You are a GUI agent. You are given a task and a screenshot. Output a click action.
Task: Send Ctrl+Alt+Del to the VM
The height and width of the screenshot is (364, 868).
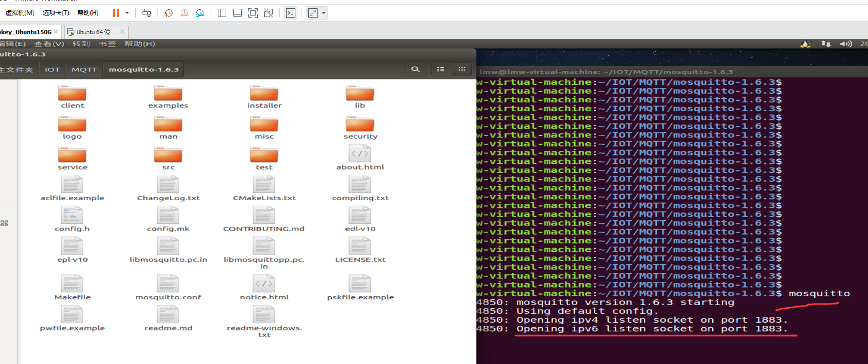click(x=147, y=13)
